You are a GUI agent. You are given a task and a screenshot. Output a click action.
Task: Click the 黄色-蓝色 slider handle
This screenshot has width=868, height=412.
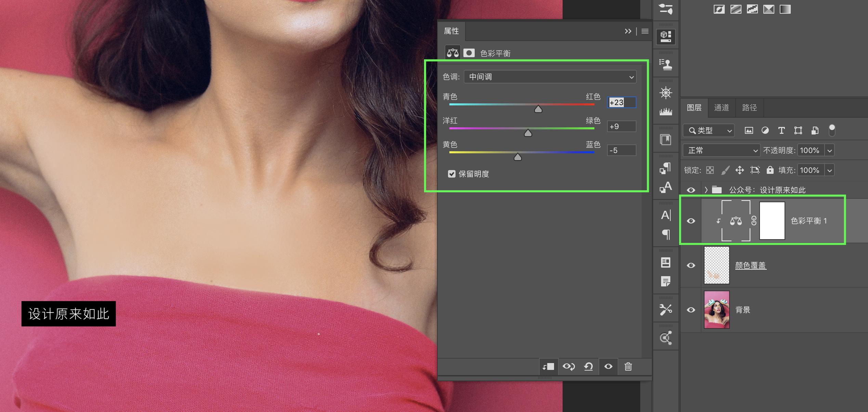pos(517,157)
